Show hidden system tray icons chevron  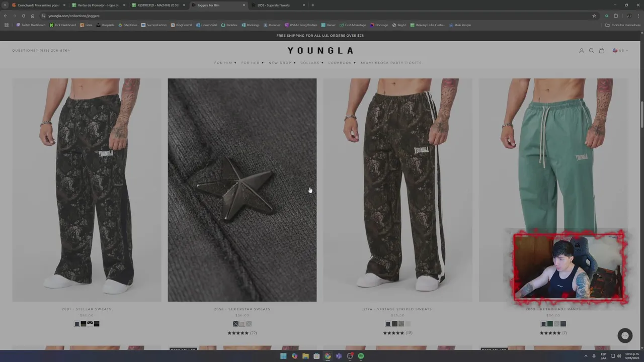tap(586, 356)
